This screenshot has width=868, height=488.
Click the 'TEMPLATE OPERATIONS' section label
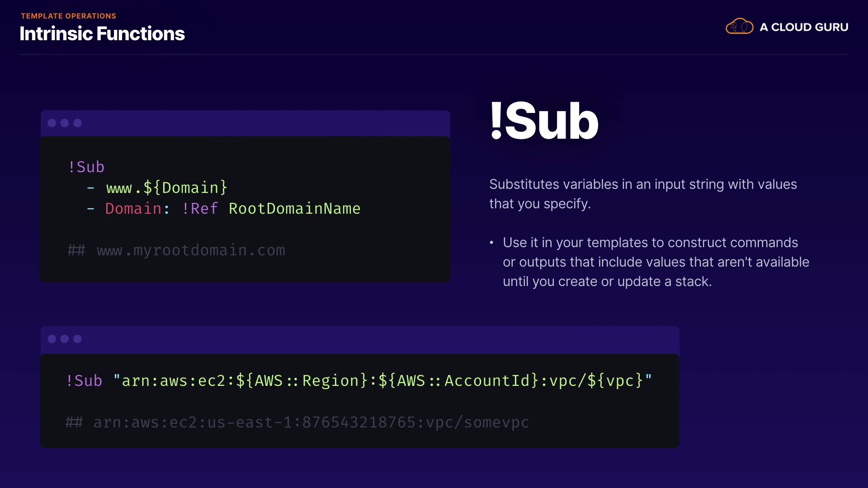click(x=68, y=16)
